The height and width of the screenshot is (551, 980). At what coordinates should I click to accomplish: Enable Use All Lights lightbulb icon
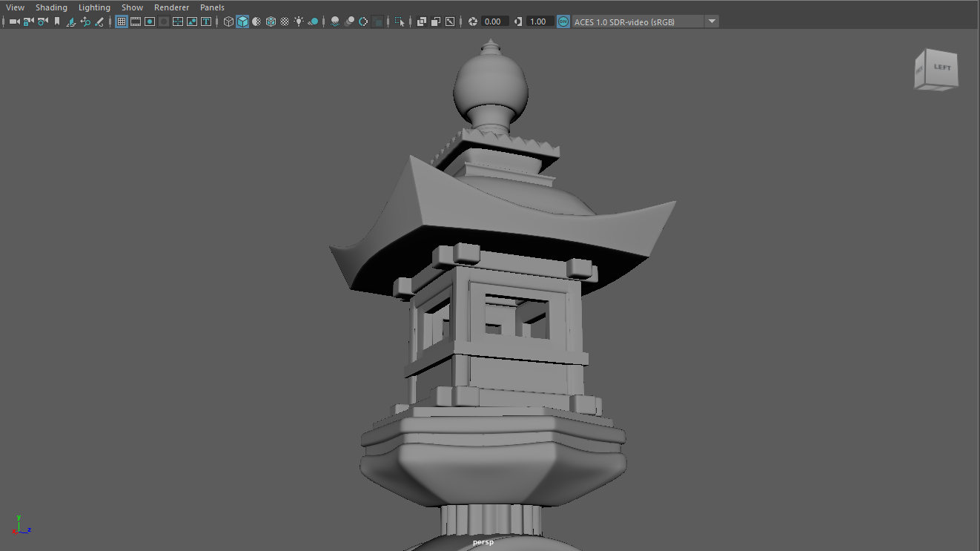(x=299, y=22)
